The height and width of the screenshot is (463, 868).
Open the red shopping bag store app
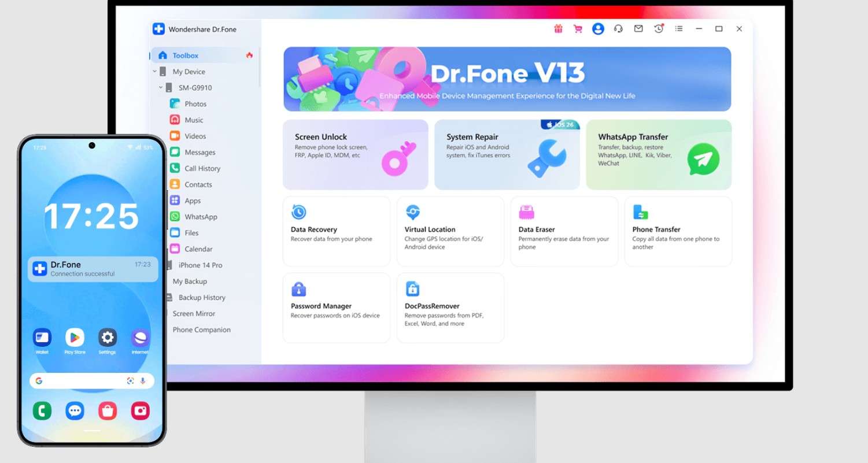108,411
